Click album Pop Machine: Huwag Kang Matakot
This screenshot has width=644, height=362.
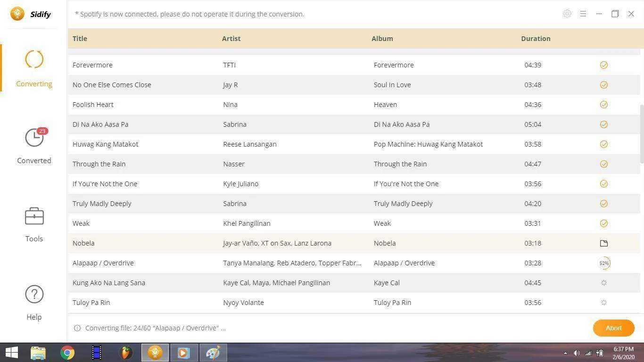[428, 144]
